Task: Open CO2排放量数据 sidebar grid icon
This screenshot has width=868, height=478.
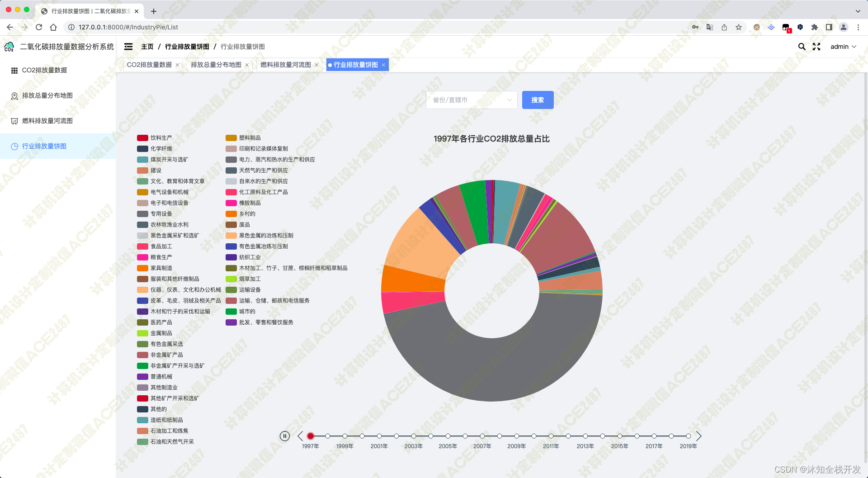Action: click(14, 71)
